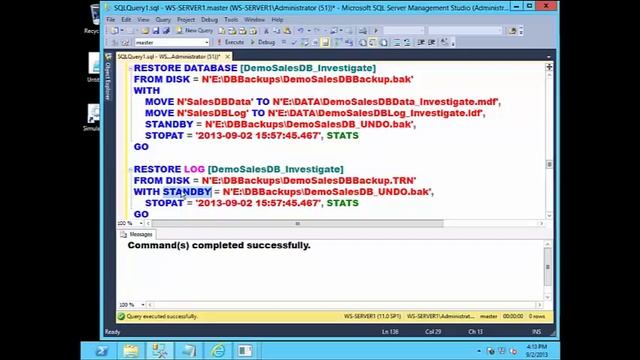Click the Cut scissors icon
Screen dimensions: 640x360
click(x=266, y=31)
